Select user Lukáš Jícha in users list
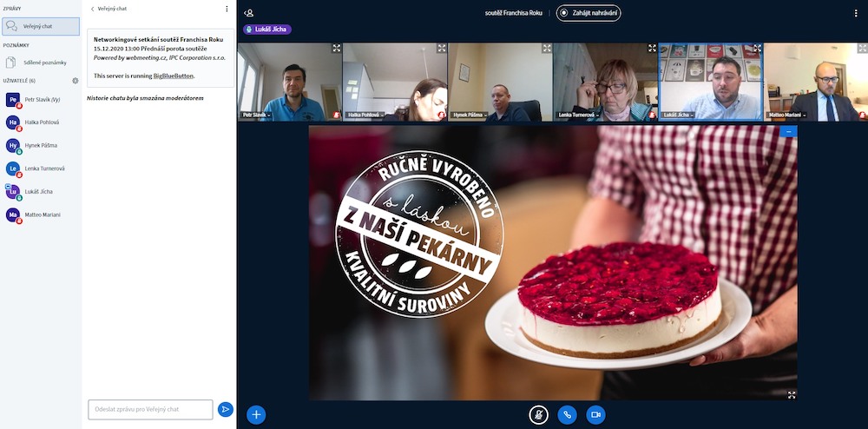The width and height of the screenshot is (868, 429). (x=41, y=192)
